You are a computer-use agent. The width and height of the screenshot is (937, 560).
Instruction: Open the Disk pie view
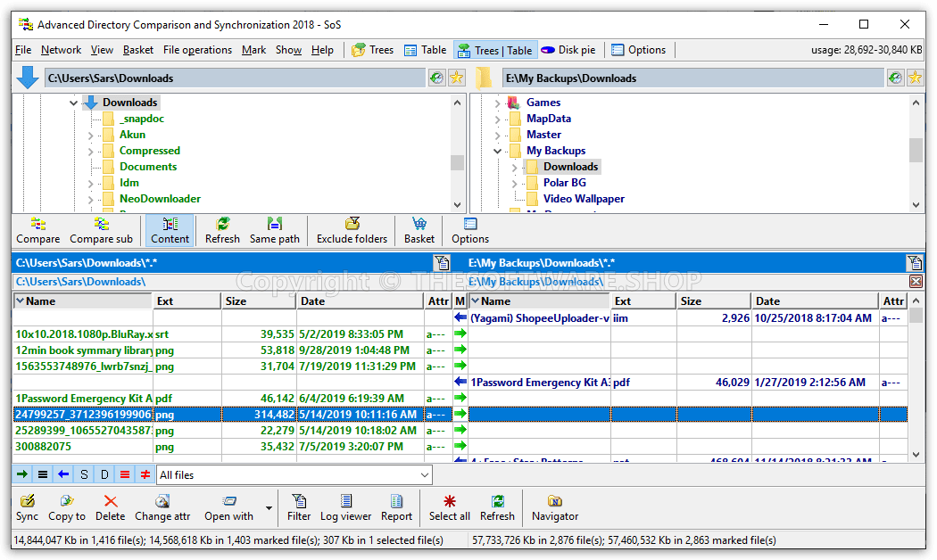coord(568,49)
